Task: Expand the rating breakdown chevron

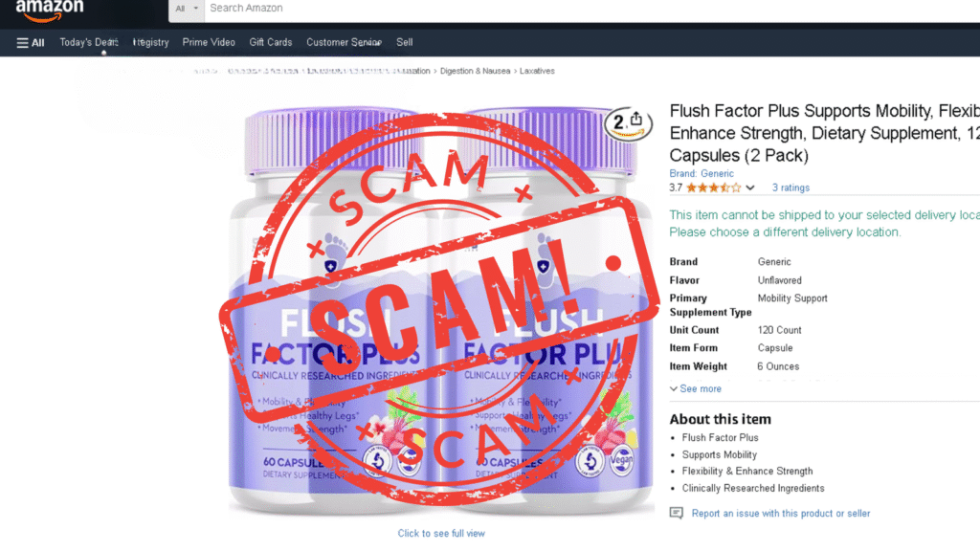Action: click(x=750, y=187)
